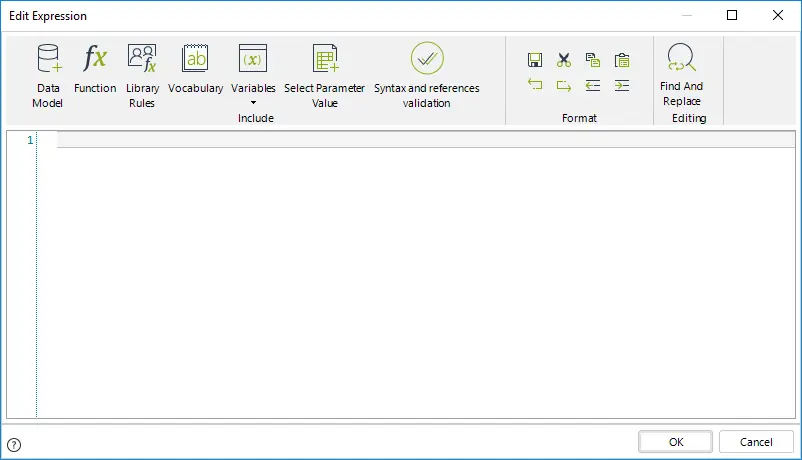Cut with the scissors icon
This screenshot has width=802, height=460.
pyautogui.click(x=564, y=60)
